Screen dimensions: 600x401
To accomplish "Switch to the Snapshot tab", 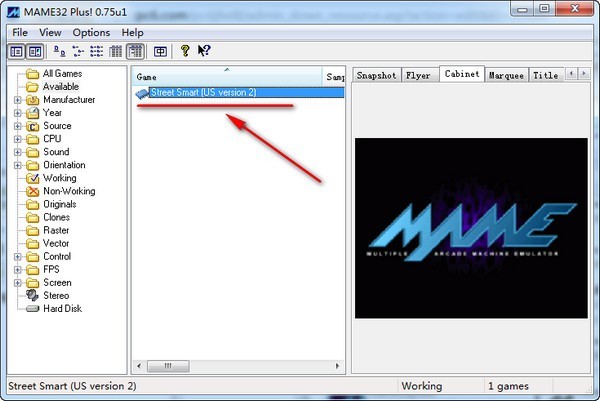I will coord(377,75).
